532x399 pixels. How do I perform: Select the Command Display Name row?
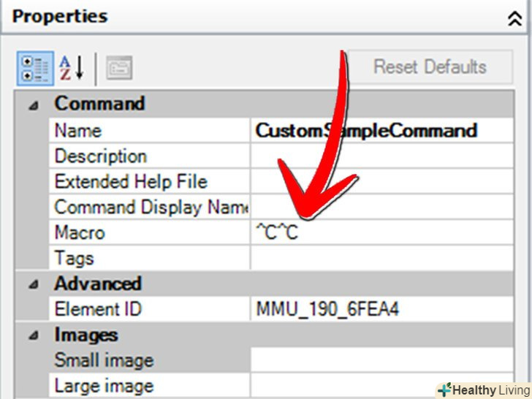pyautogui.click(x=151, y=208)
